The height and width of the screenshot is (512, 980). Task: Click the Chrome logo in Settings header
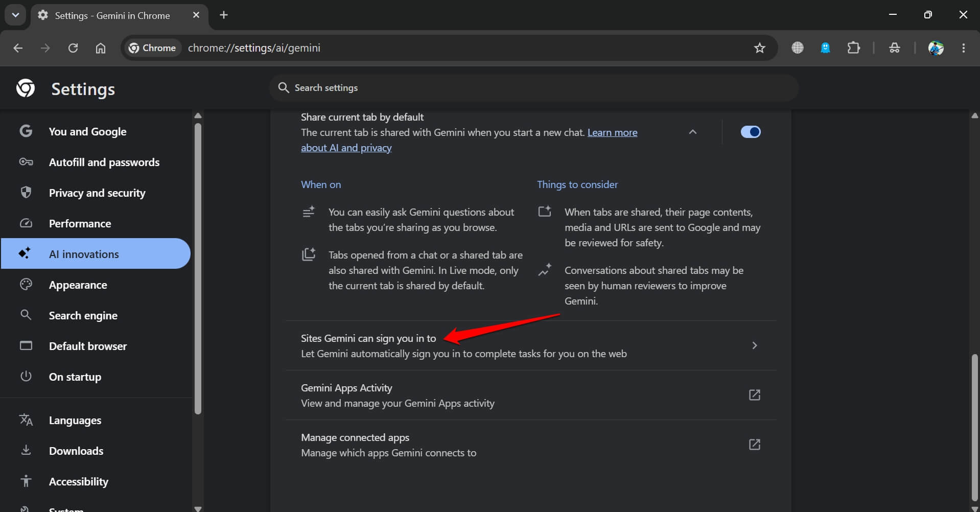(x=26, y=88)
